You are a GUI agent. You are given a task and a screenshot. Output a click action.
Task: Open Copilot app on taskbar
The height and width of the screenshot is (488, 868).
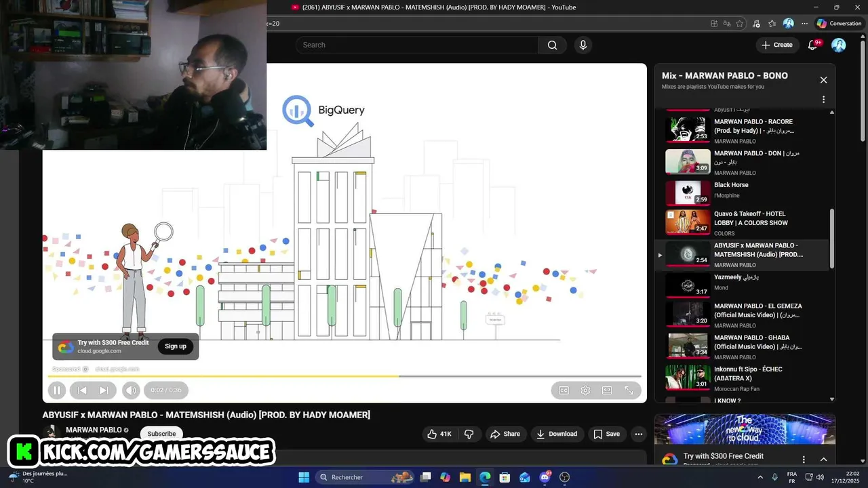(445, 477)
